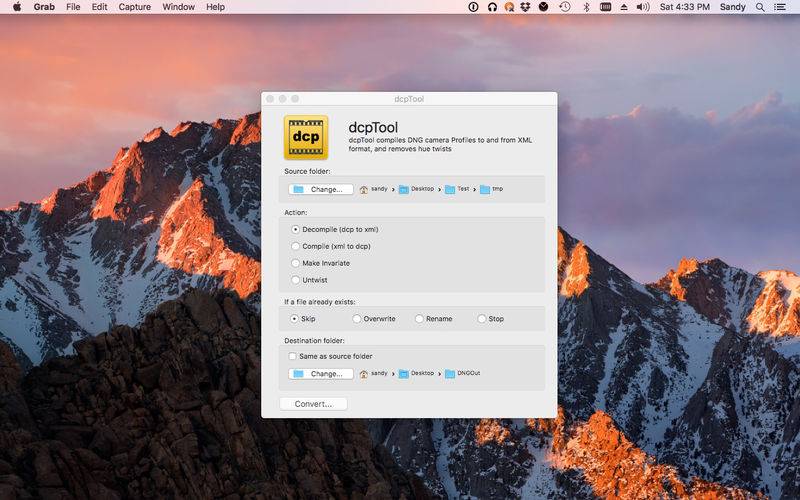Open the Help menu
The width and height of the screenshot is (800, 500).
tap(215, 7)
